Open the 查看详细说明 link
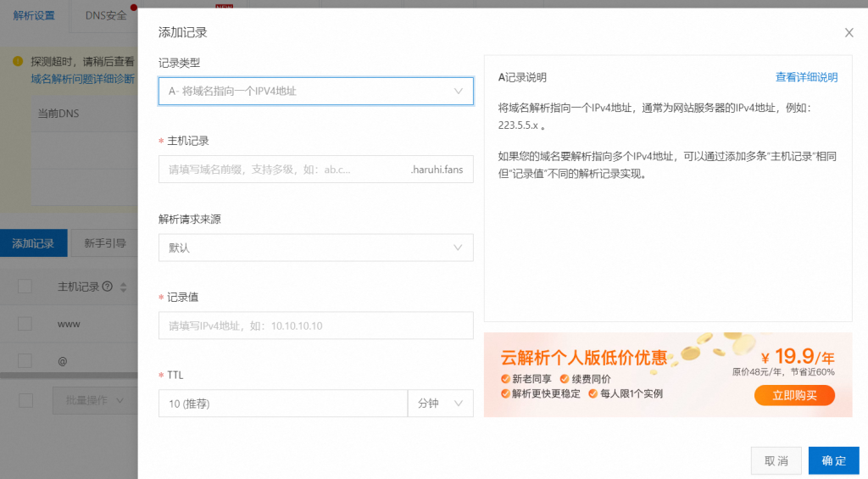 pyautogui.click(x=806, y=77)
